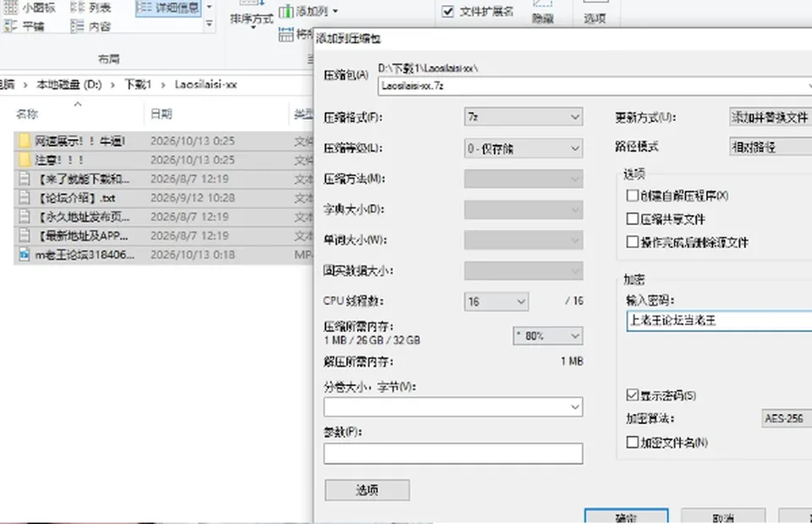Image resolution: width=812 pixels, height=524 pixels.
Task: Tick the 压缩共享文件 checkbox
Action: coord(632,218)
